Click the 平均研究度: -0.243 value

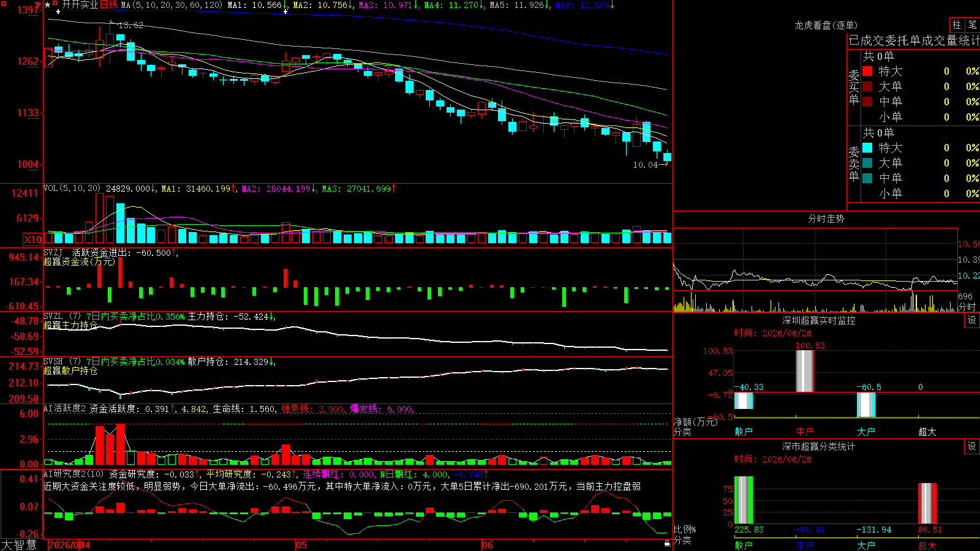point(251,474)
